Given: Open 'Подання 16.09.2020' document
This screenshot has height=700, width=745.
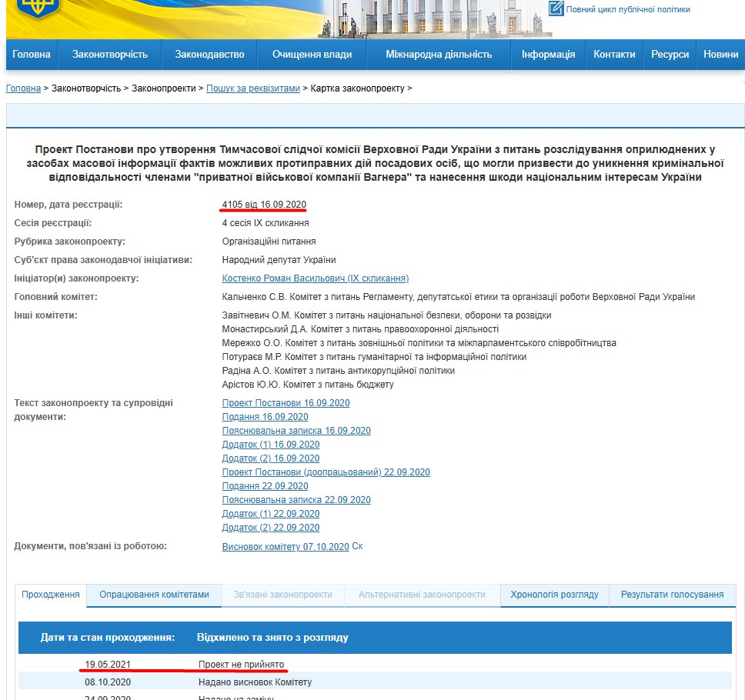Looking at the screenshot, I should click(265, 417).
